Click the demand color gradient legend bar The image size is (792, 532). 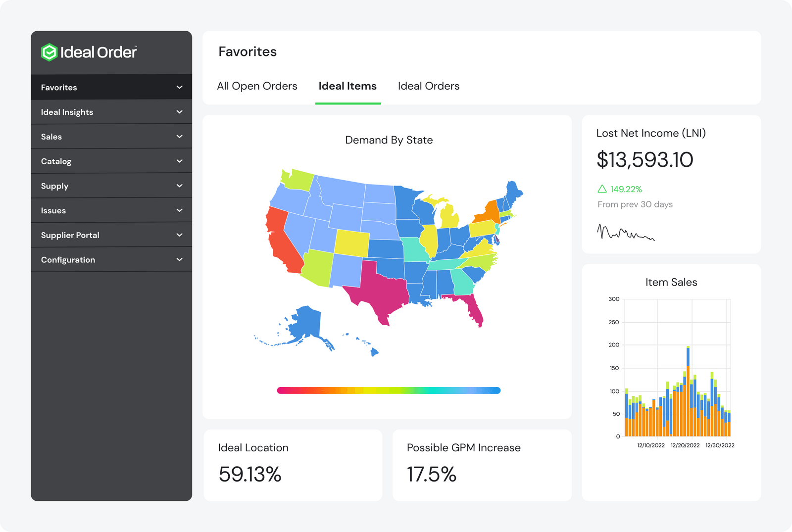tap(389, 390)
